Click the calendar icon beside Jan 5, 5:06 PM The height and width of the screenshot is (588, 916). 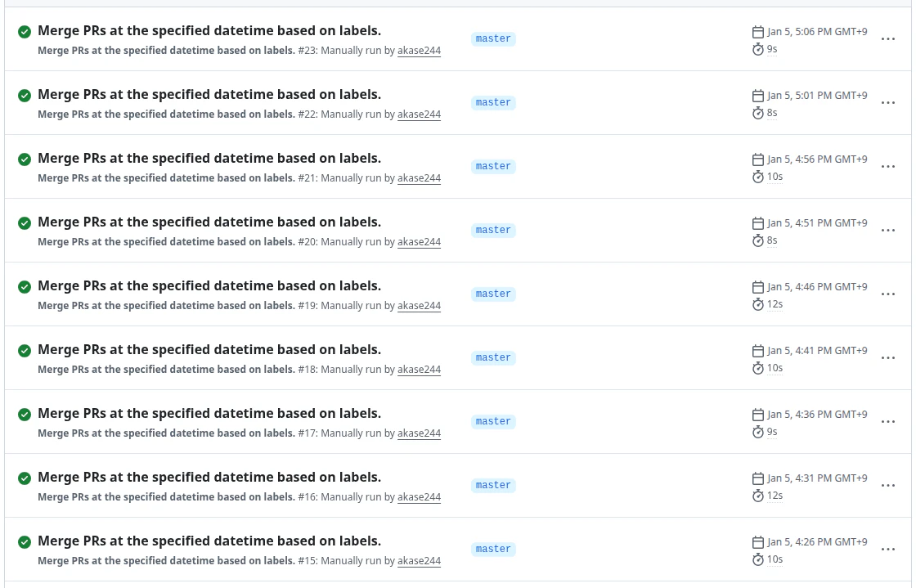coord(758,32)
